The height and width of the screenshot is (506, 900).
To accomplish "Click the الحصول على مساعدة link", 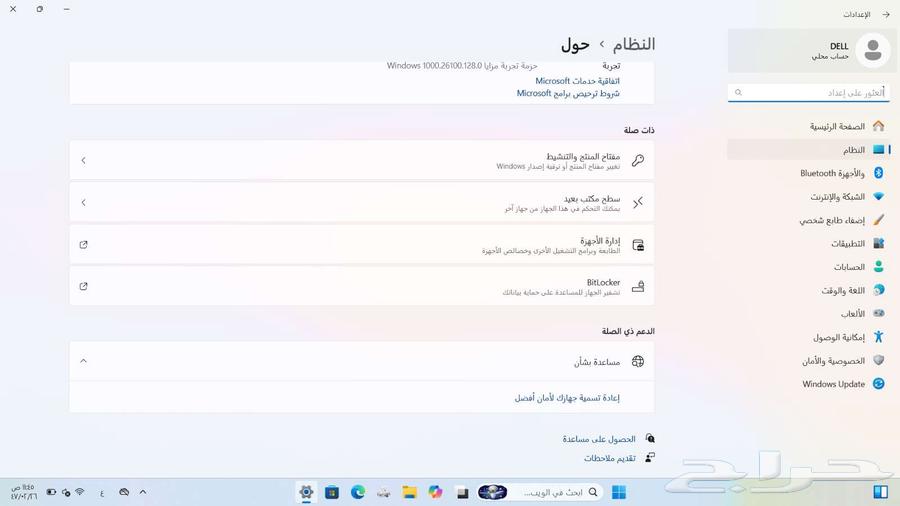I will (599, 439).
